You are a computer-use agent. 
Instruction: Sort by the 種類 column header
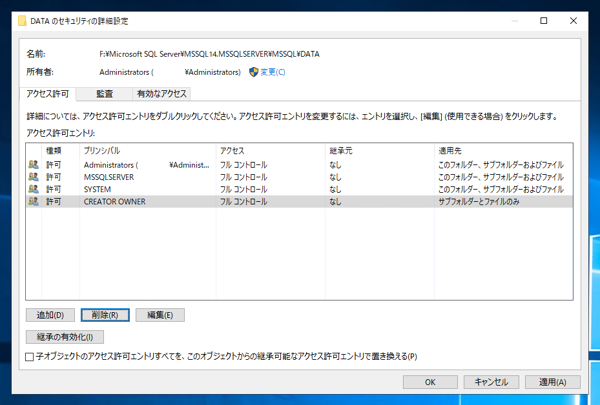(60, 151)
